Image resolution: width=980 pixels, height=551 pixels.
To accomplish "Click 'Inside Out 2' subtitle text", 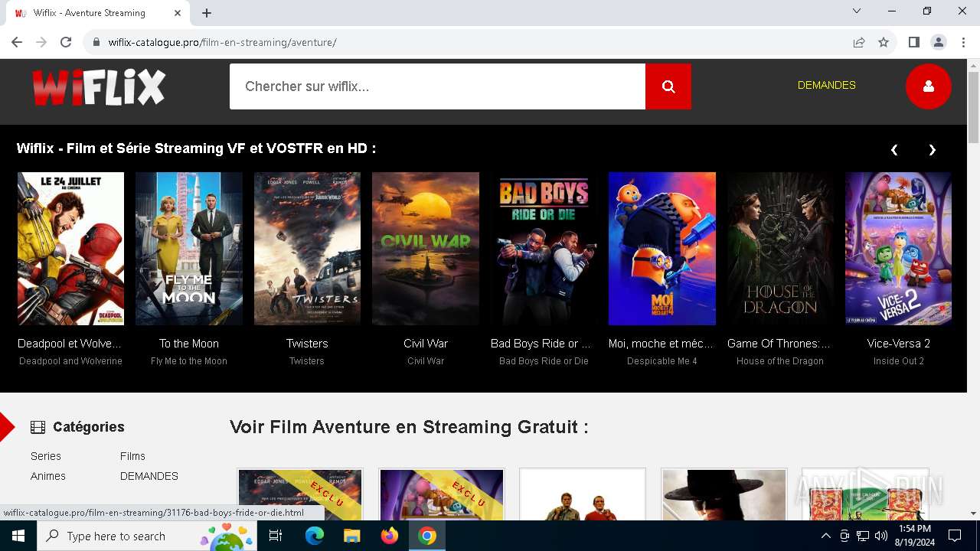I will 899,361.
